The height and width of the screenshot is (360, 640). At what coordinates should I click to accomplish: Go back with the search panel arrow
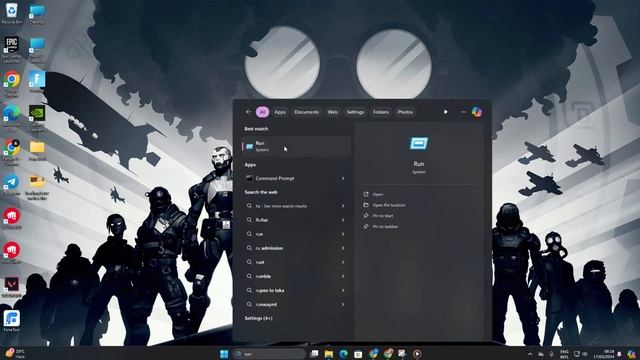point(249,112)
